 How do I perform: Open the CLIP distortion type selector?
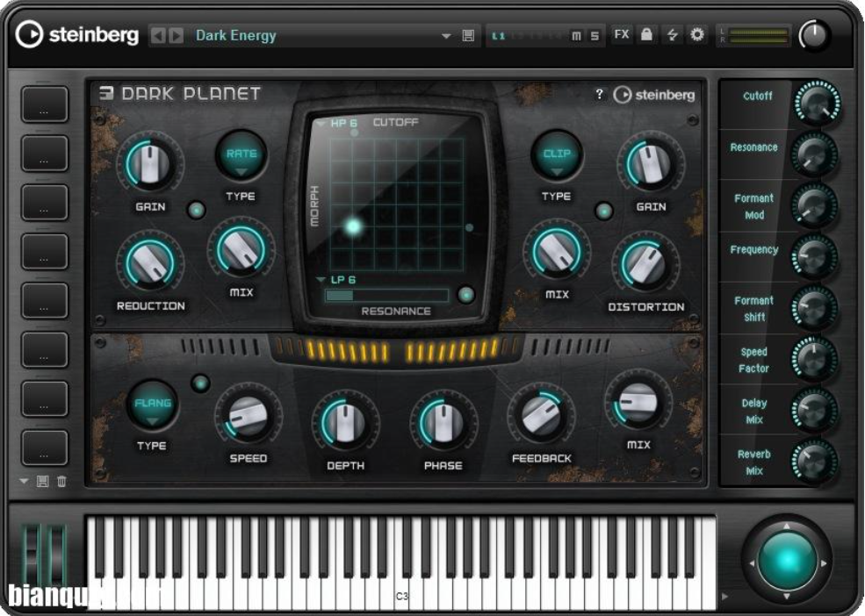(557, 157)
